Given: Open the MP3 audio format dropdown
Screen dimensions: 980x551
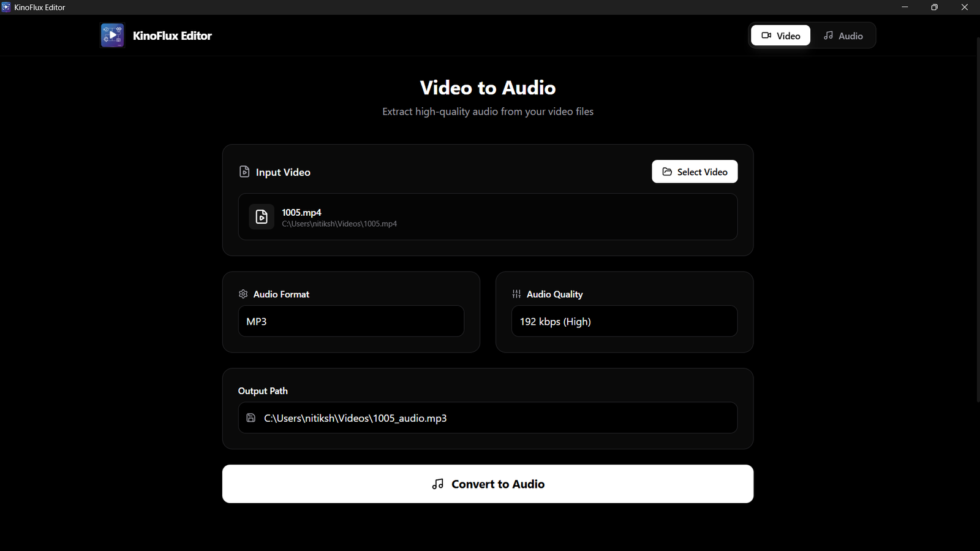Looking at the screenshot, I should [x=351, y=321].
